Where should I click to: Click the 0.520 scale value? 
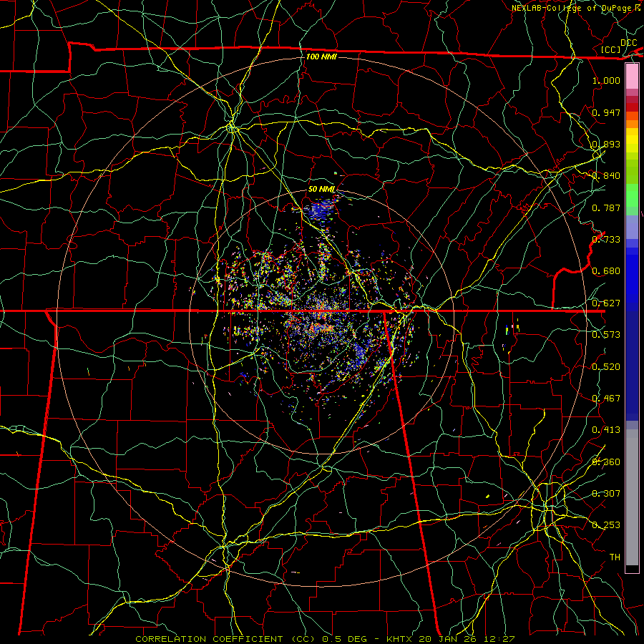tap(606, 367)
